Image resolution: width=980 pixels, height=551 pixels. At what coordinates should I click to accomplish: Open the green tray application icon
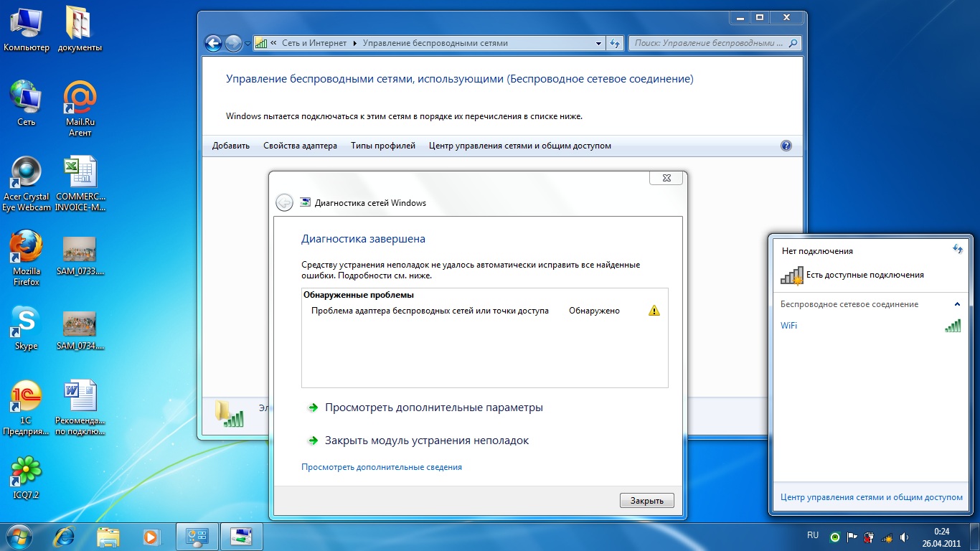(835, 537)
